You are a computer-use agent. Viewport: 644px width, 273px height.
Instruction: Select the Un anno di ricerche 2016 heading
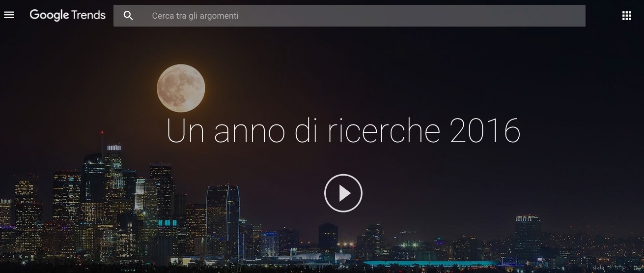click(x=343, y=130)
